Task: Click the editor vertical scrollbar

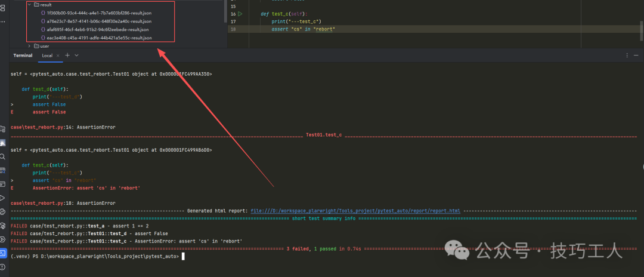Action: click(x=641, y=30)
